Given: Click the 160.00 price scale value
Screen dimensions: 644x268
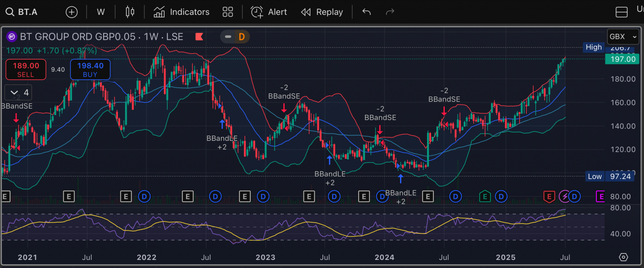Looking at the screenshot, I should (x=623, y=103).
